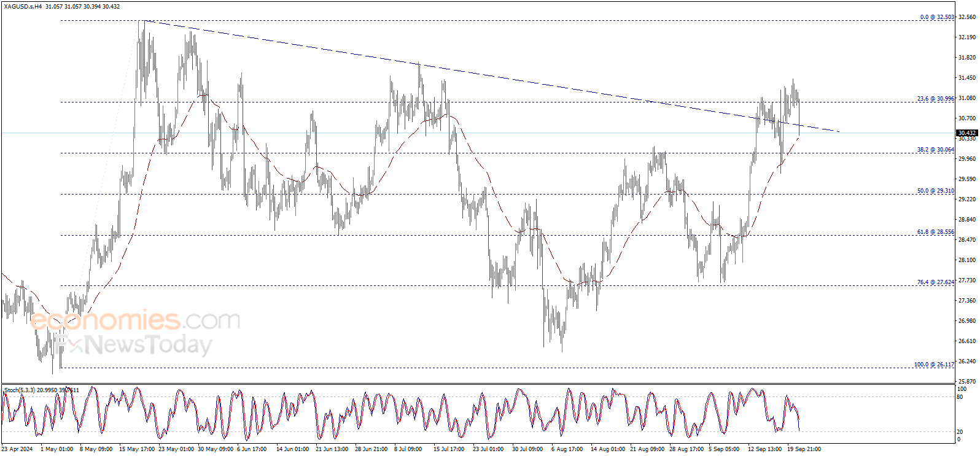Select the 14 Aug 01:00 time label
Screen dimensions: 980x456
click(608, 449)
